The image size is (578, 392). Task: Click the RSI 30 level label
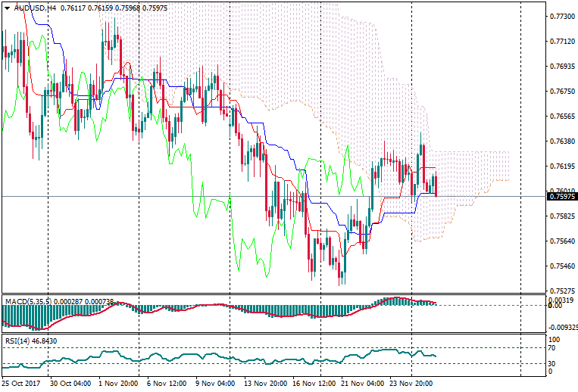(x=551, y=363)
